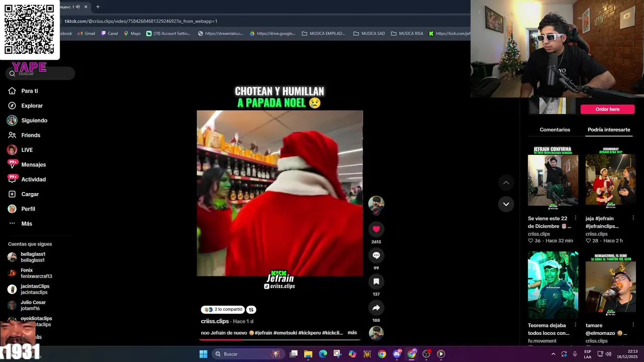Image resolution: width=644 pixels, height=362 pixels.
Task: Open the Gmail bookmark
Action: pyautogui.click(x=87, y=34)
